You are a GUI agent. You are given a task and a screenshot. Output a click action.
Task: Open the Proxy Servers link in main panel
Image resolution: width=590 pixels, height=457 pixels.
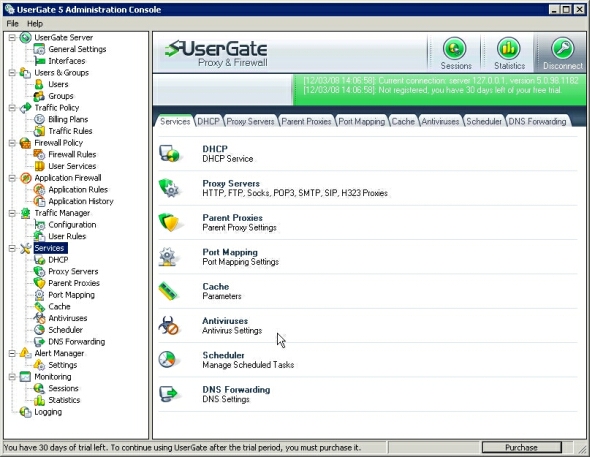click(x=231, y=184)
